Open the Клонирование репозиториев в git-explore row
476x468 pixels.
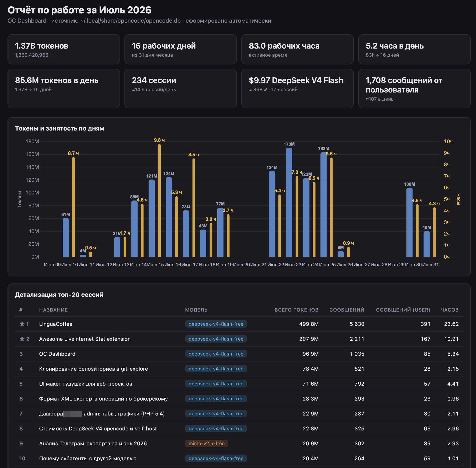tap(239, 369)
